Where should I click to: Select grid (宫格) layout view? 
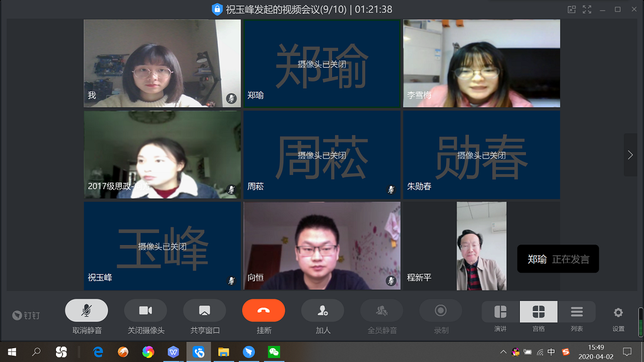[539, 312]
